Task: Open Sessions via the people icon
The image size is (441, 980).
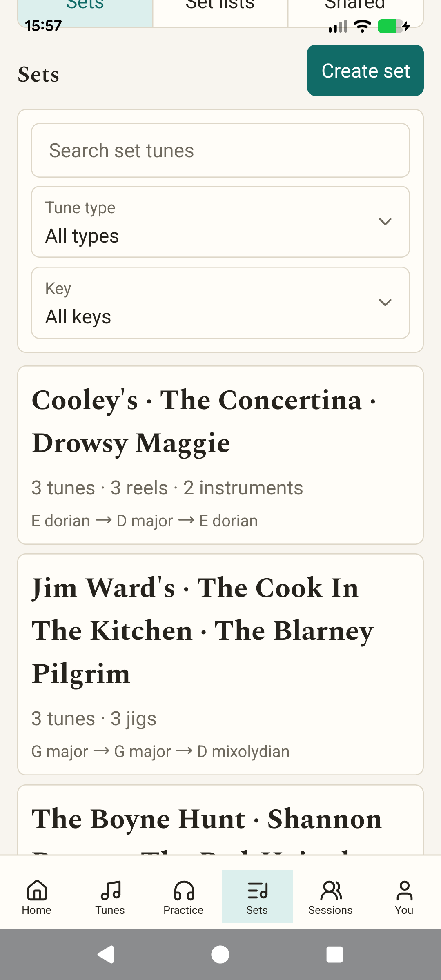Action: pyautogui.click(x=331, y=890)
